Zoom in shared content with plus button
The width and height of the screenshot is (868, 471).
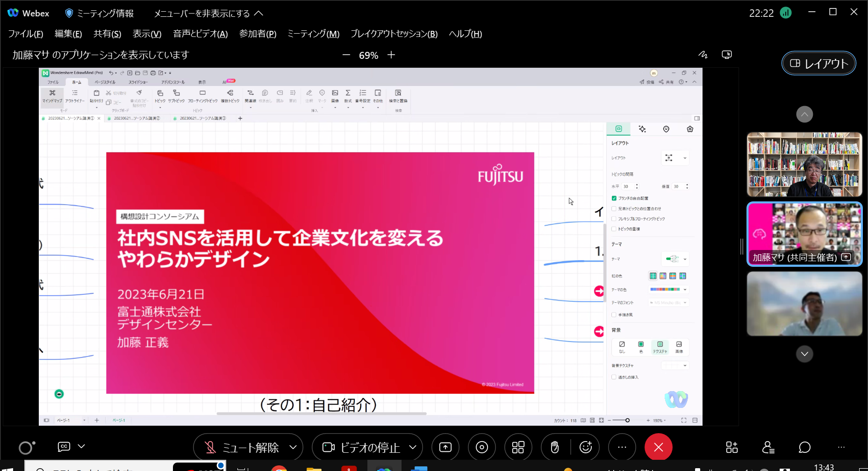tap(391, 55)
